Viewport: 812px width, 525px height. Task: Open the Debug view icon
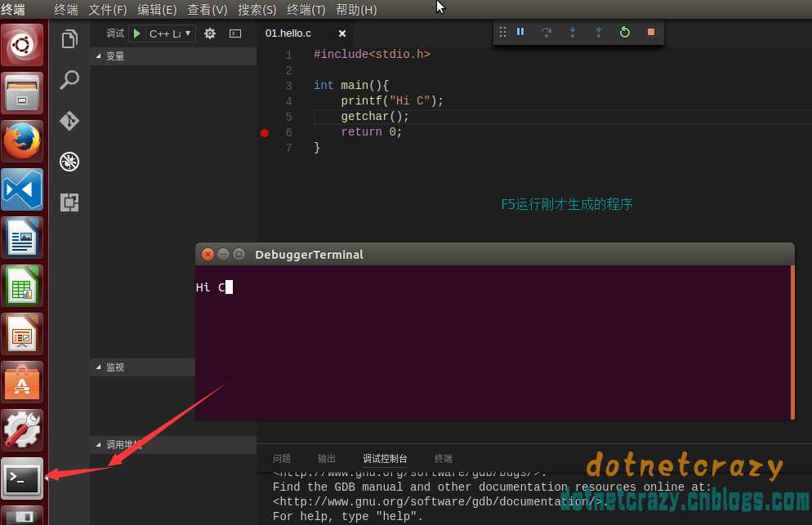click(69, 162)
